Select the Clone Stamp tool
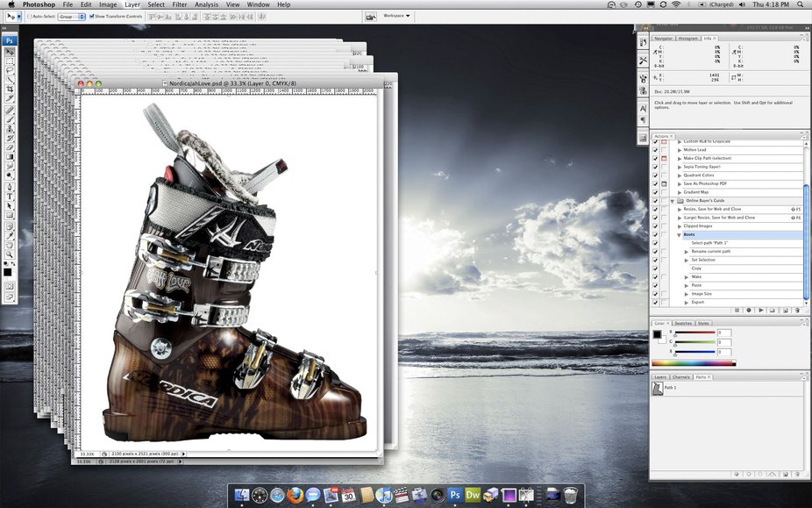Image resolution: width=812 pixels, height=508 pixels. pyautogui.click(x=10, y=129)
